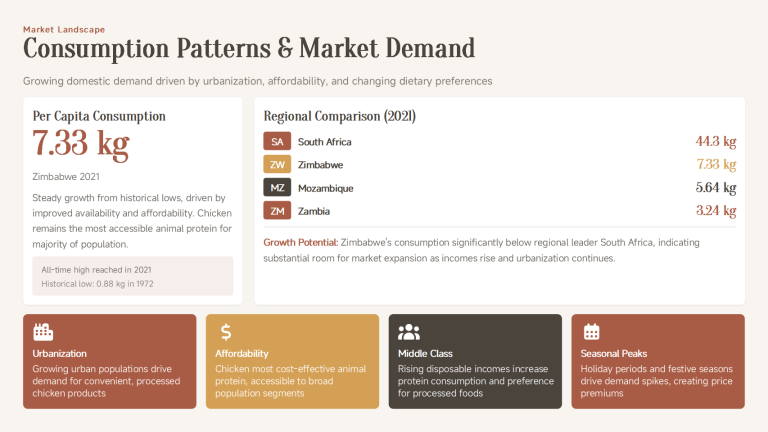Click Zambia's 3.24 kg value
Image resolution: width=768 pixels, height=432 pixels.
tap(715, 211)
